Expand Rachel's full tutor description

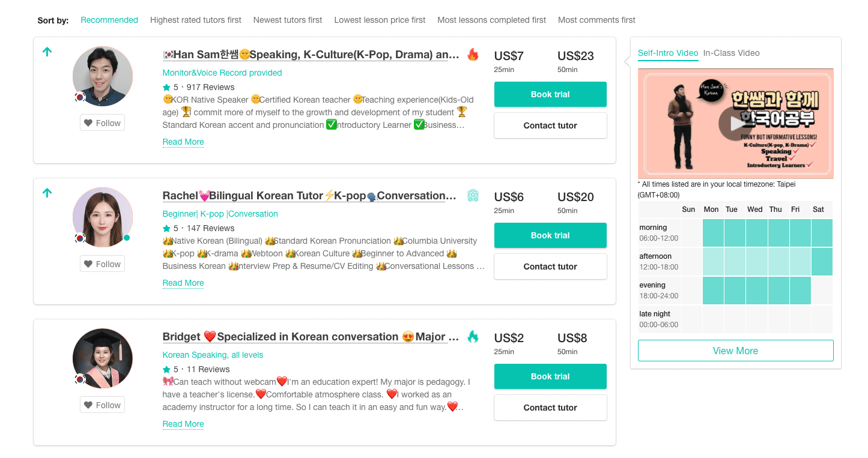click(x=183, y=283)
